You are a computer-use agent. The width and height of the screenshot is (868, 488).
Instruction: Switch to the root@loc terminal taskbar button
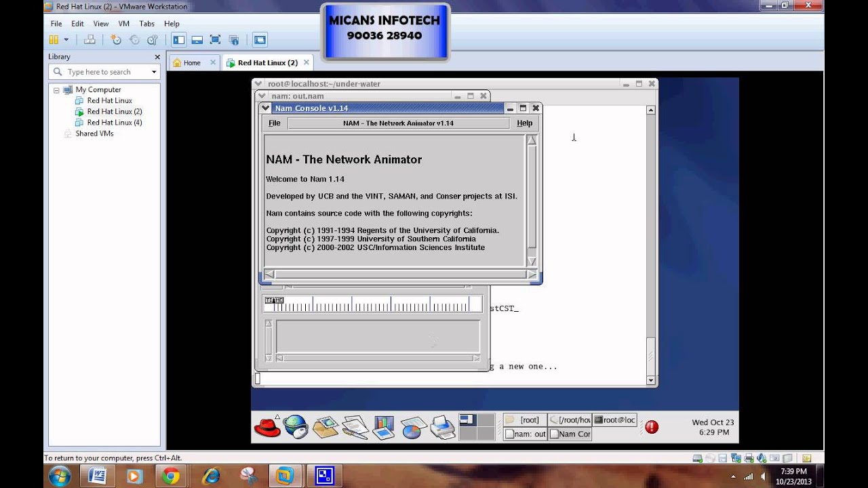click(614, 420)
